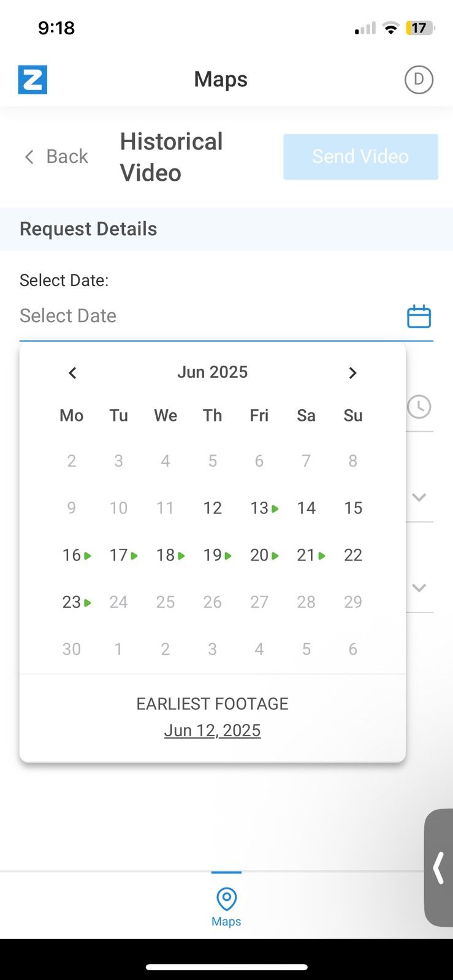Tap the clock icon for time selection
This screenshot has height=980, width=453.
419,407
